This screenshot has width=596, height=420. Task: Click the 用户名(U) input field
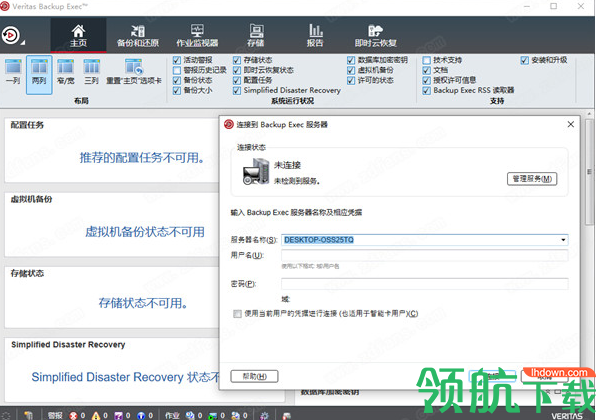(425, 255)
